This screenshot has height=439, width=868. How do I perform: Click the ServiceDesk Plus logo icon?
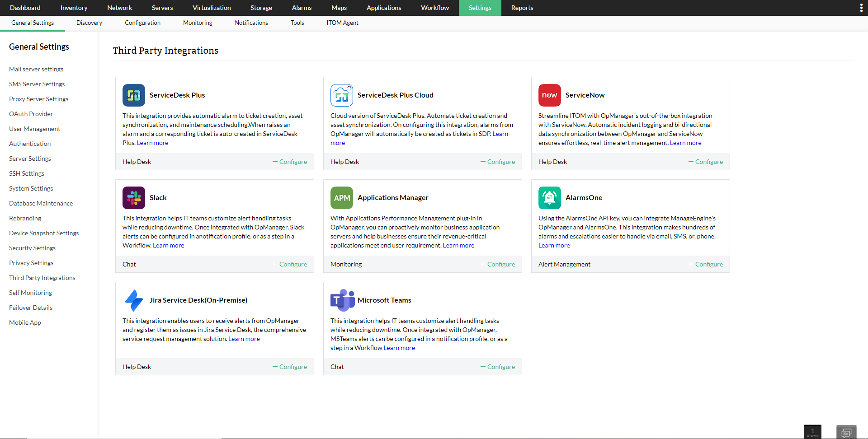tap(133, 95)
